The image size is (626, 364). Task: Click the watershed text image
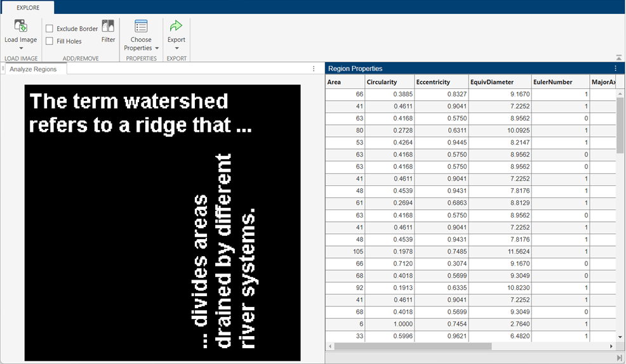point(163,223)
